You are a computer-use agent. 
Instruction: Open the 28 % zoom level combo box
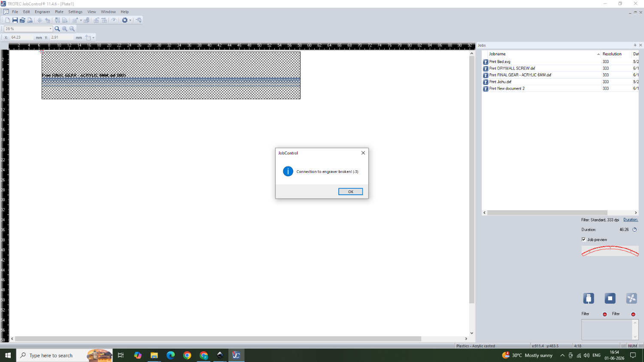coord(28,29)
